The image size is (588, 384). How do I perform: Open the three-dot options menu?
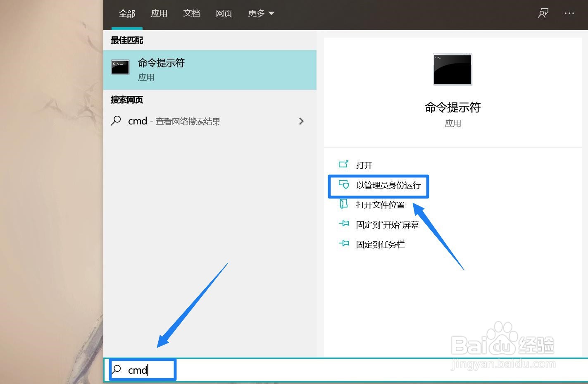point(569,13)
